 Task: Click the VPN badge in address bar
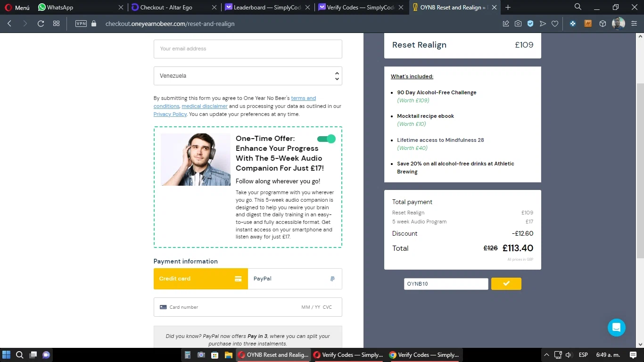81,24
